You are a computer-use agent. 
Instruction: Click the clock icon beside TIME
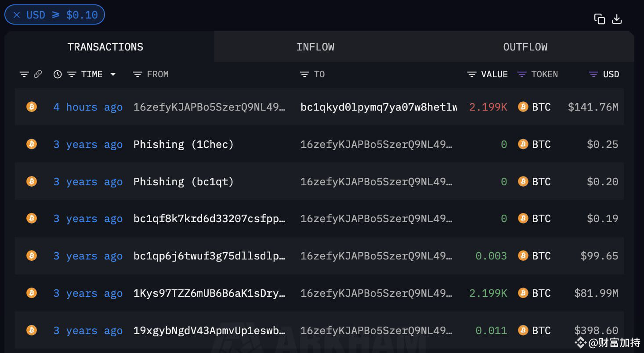point(58,74)
